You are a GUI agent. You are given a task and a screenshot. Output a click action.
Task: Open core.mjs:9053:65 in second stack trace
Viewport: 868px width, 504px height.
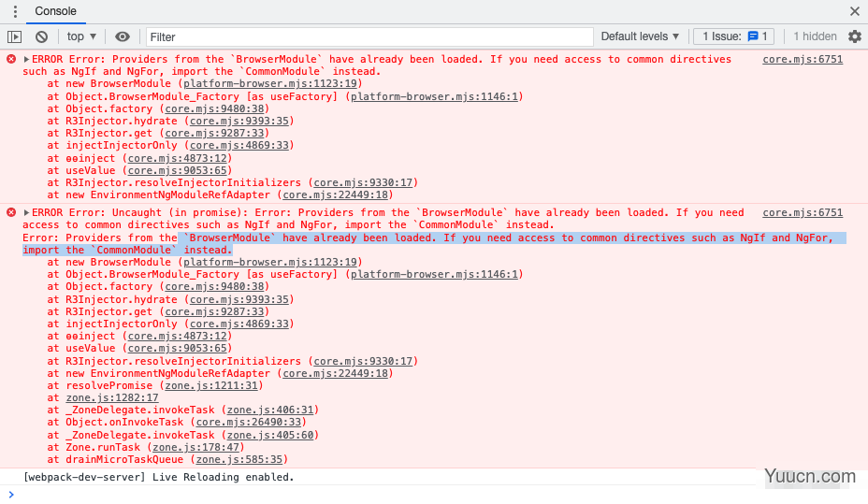177,348
